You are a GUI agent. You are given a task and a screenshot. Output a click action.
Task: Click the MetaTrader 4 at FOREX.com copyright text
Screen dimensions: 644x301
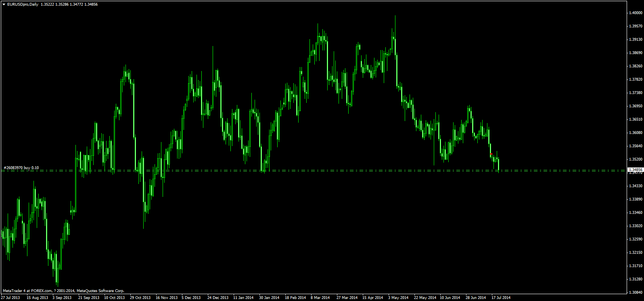(63, 291)
